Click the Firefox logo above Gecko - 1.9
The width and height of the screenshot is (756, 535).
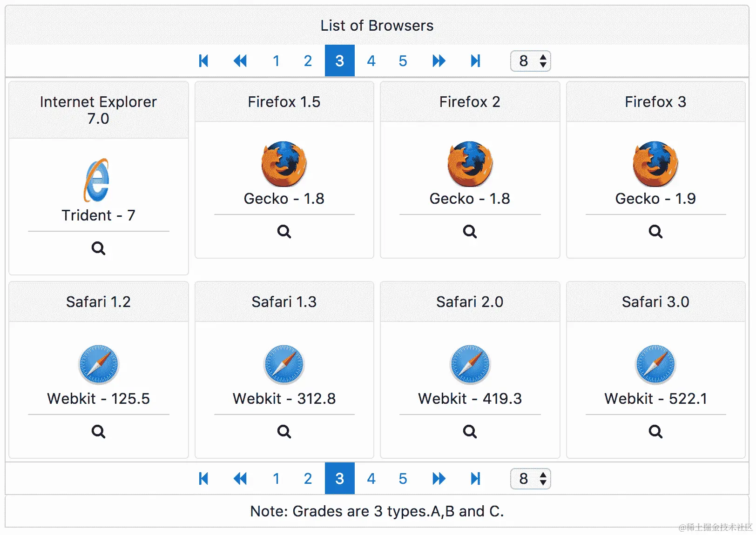(x=655, y=164)
